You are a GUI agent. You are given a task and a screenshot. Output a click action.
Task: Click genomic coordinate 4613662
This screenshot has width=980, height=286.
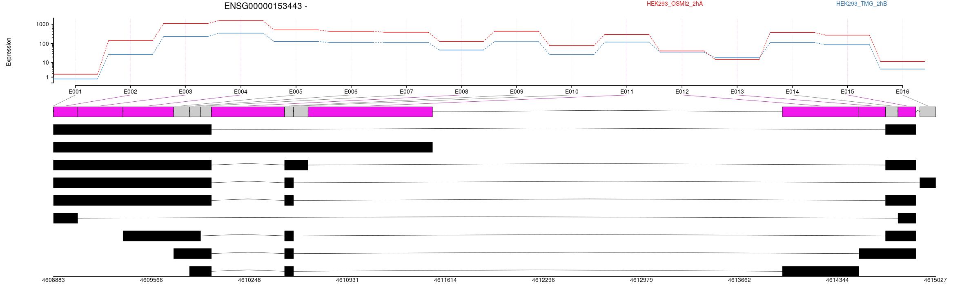(739, 280)
